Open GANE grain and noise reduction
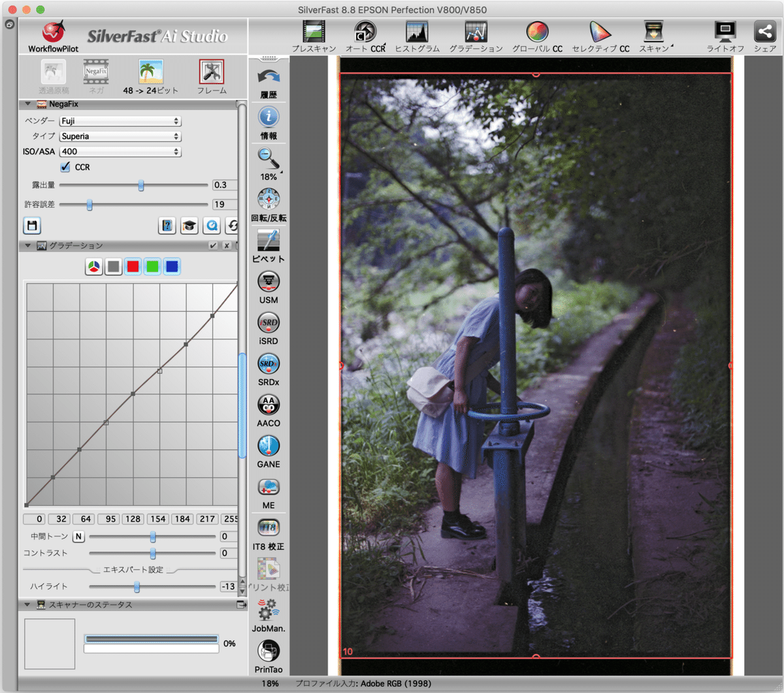 tap(269, 452)
